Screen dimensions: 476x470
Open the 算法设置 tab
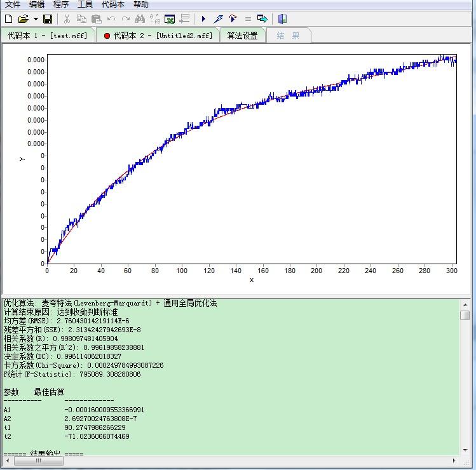(x=242, y=36)
